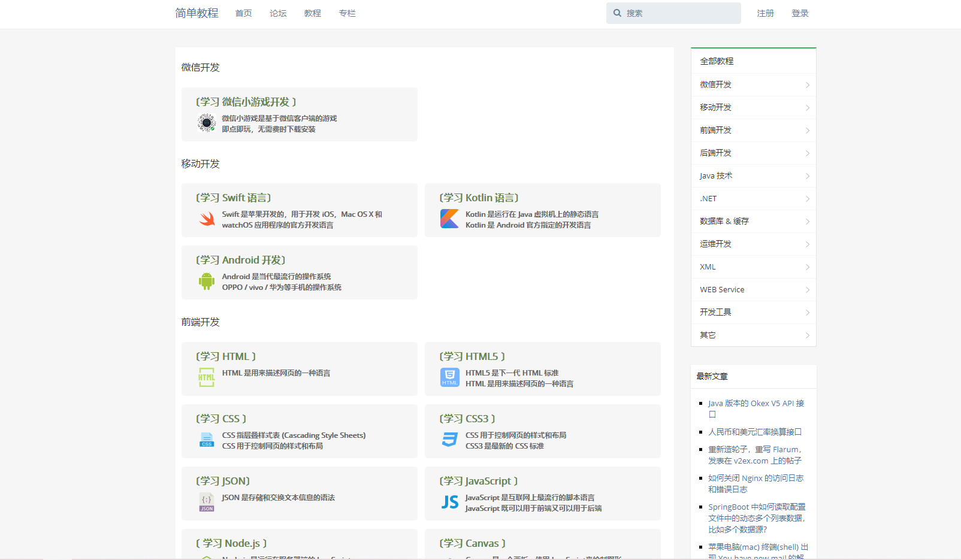Click 移动开发 section heading
Viewport: 961px width, 560px height.
(x=201, y=164)
